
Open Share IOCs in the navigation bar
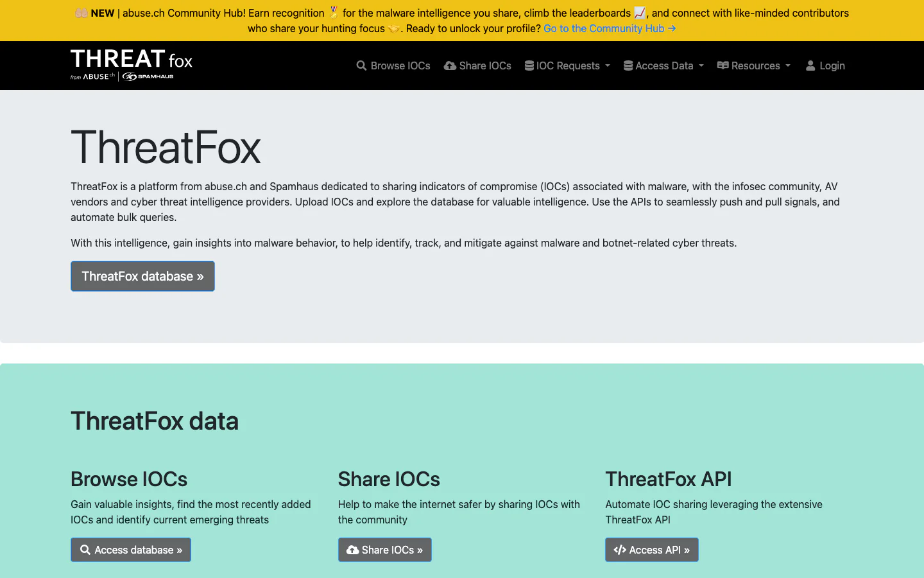(478, 66)
